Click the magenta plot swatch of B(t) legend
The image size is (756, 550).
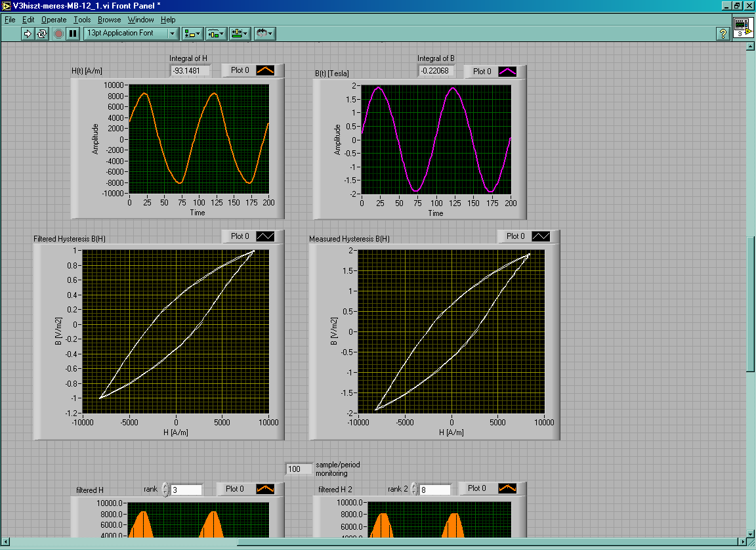click(x=507, y=72)
